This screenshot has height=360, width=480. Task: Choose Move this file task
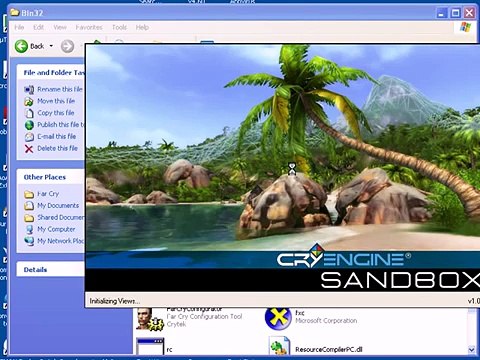click(x=56, y=101)
